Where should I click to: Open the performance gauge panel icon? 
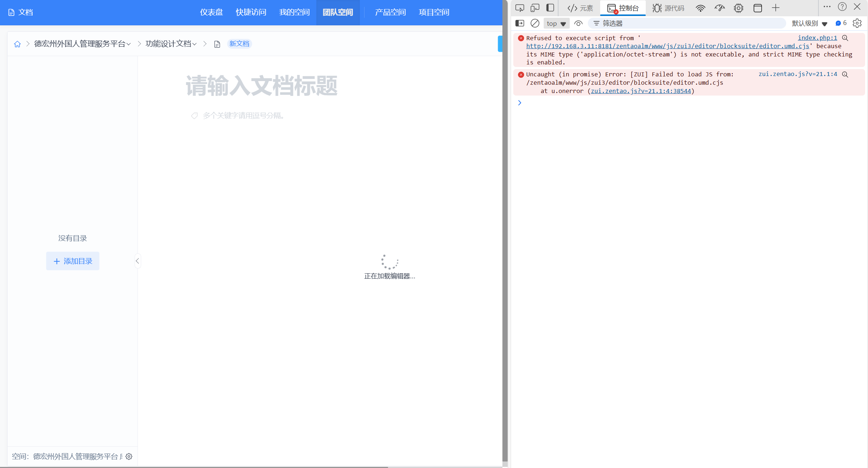(719, 8)
